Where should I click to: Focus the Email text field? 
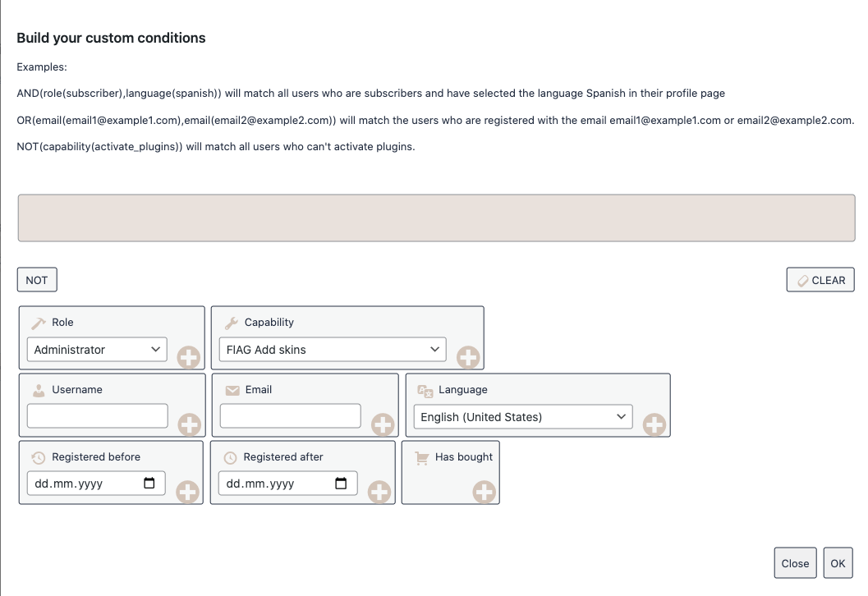[290, 416]
